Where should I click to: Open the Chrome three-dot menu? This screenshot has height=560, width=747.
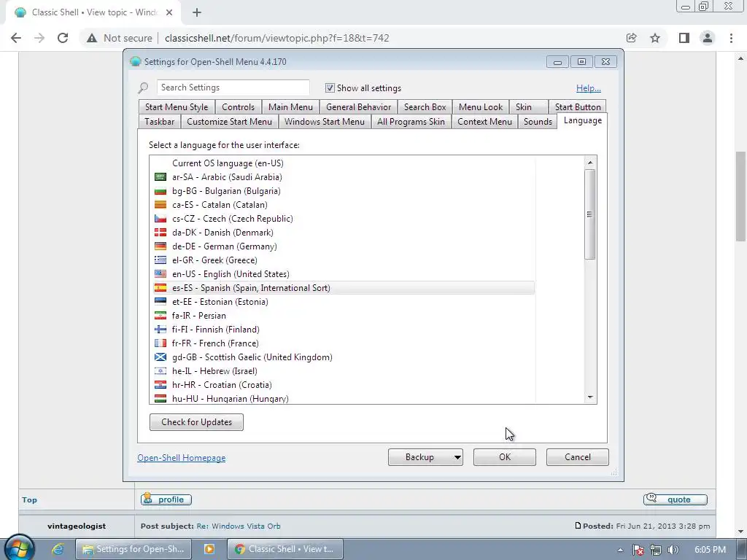(x=731, y=38)
